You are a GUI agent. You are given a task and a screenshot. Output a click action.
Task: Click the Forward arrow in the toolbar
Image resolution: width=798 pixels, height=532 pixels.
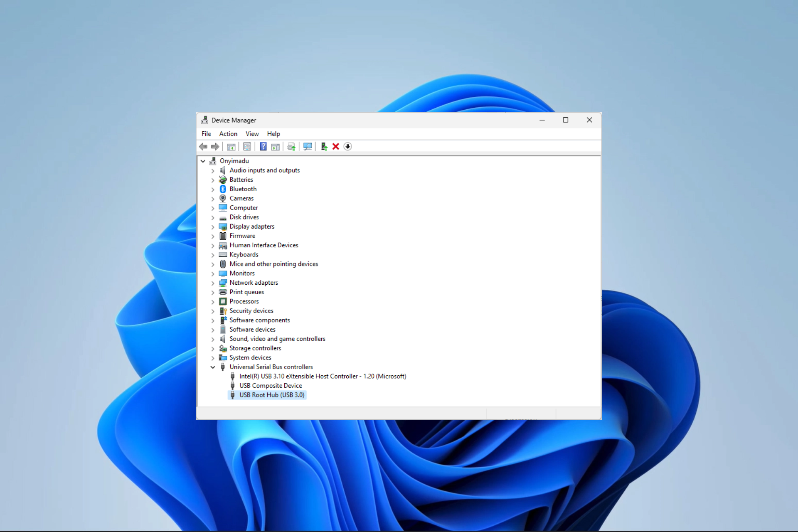click(215, 146)
